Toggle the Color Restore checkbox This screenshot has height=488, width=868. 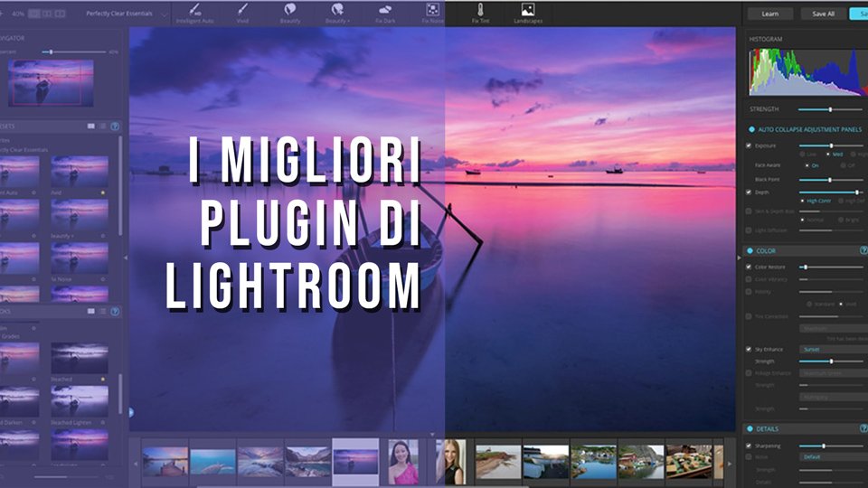point(749,267)
